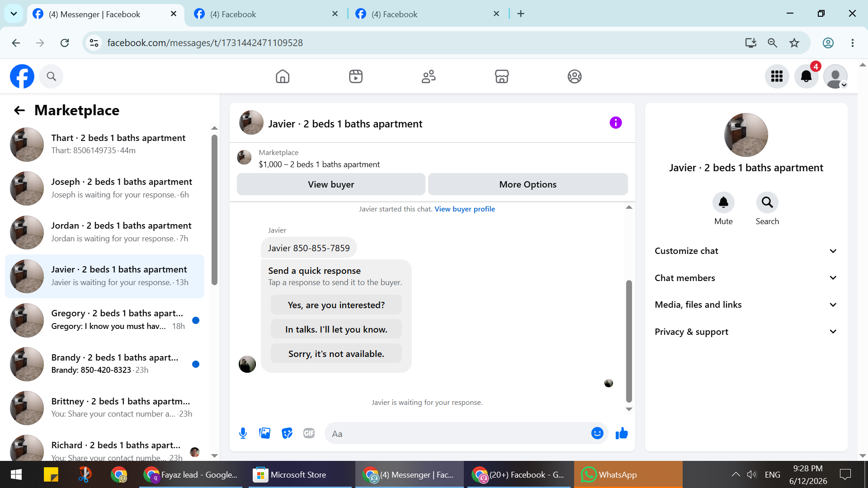Image resolution: width=868 pixels, height=488 pixels.
Task: Expand Media, files and links section
Action: tap(746, 305)
